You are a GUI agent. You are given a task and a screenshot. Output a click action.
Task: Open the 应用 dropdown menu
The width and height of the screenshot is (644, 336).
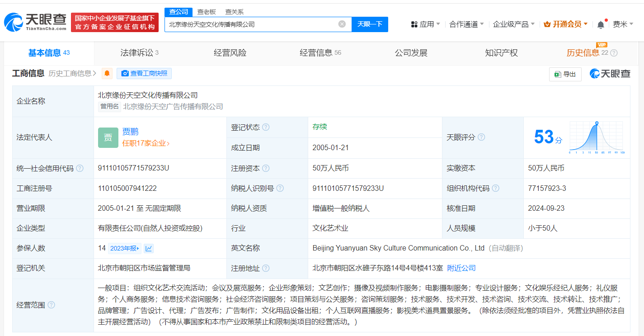(x=425, y=24)
